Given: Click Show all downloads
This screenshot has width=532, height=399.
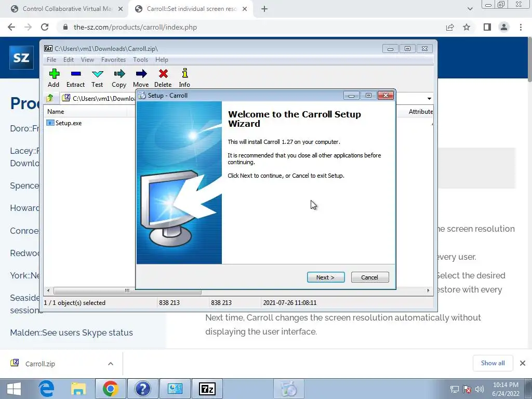Looking at the screenshot, I should coord(493,363).
